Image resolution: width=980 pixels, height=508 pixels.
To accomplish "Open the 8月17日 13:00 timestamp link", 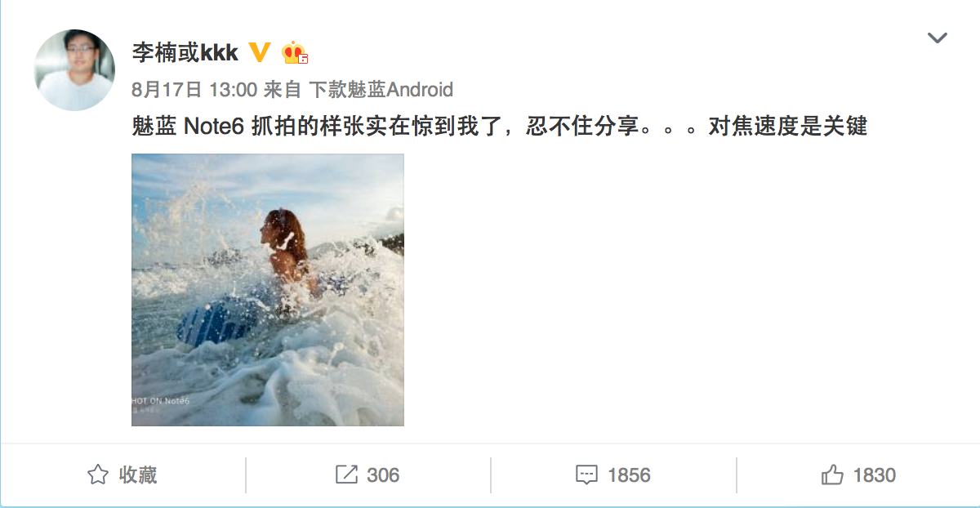I will tap(194, 89).
